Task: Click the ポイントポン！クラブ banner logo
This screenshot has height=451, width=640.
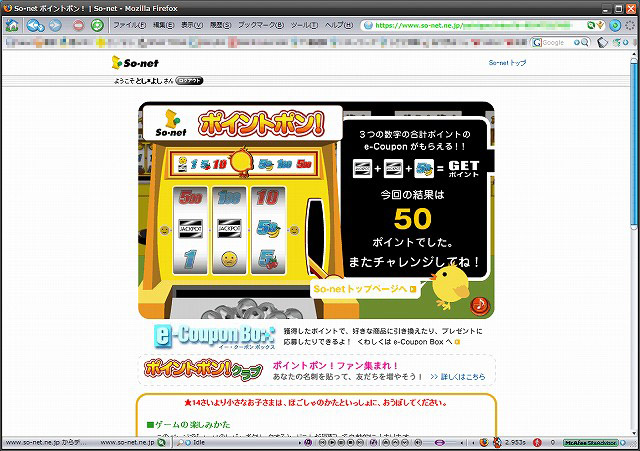Action: [x=203, y=369]
